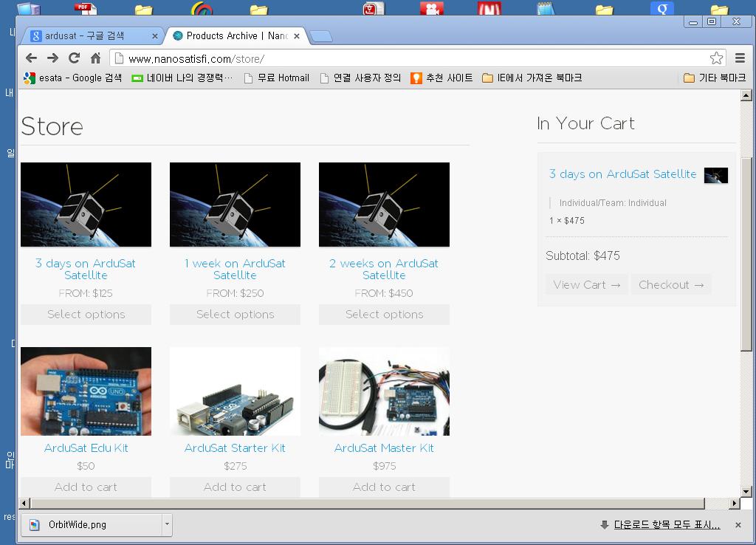
Task: Open the '무료 Hotmail' bookmark
Action: coord(277,78)
